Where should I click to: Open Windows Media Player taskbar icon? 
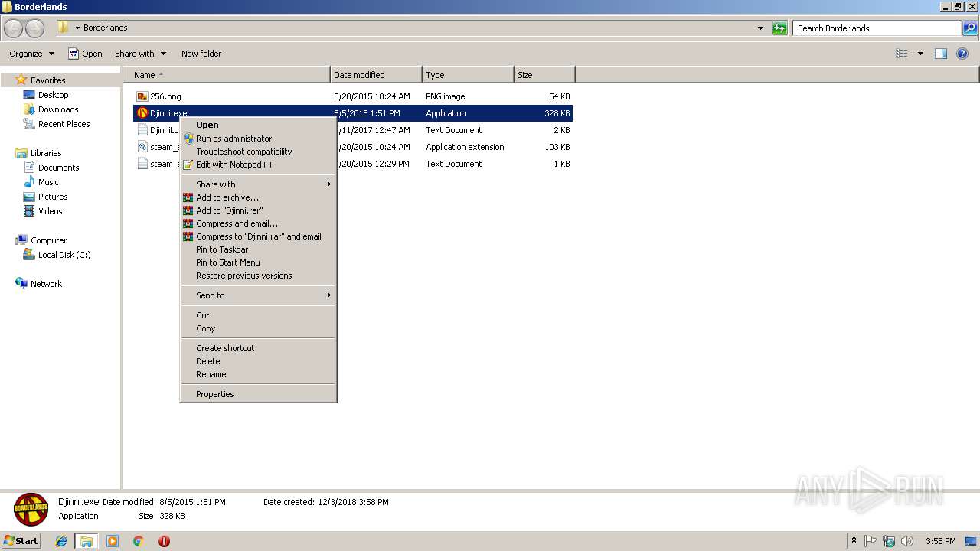point(113,541)
